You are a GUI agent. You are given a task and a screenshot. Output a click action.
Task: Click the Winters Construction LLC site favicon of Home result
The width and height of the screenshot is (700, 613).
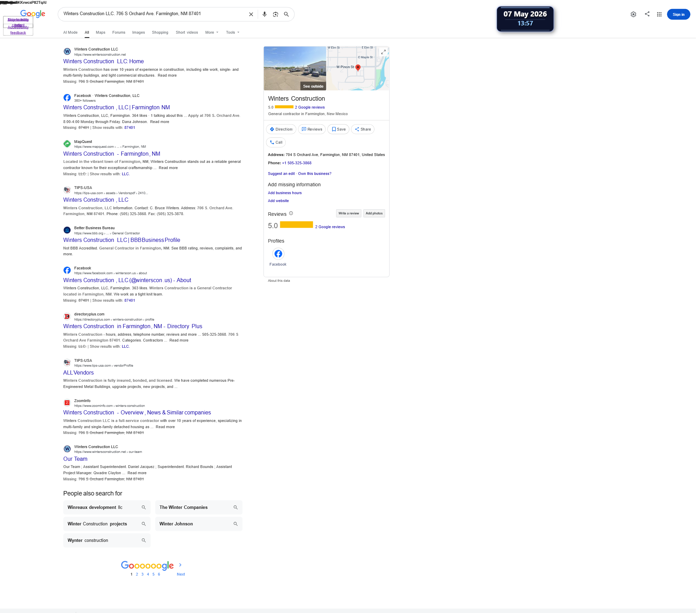[67, 52]
